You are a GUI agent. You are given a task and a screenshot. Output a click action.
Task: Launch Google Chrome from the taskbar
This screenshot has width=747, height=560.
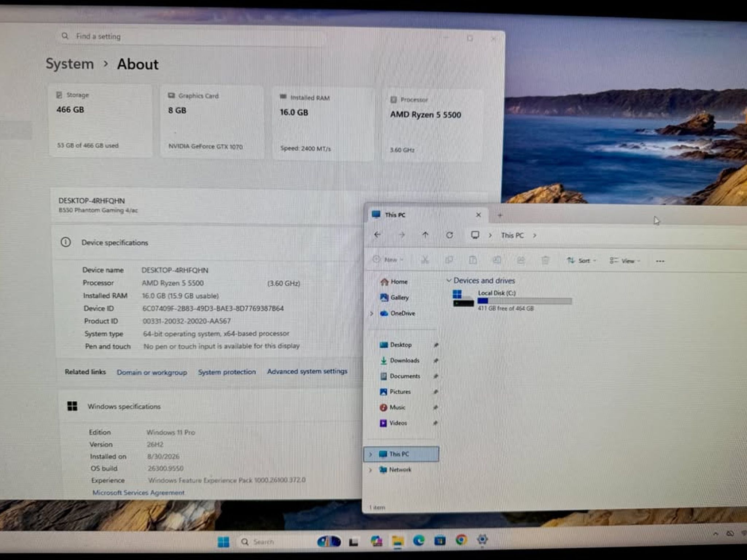[x=461, y=540]
